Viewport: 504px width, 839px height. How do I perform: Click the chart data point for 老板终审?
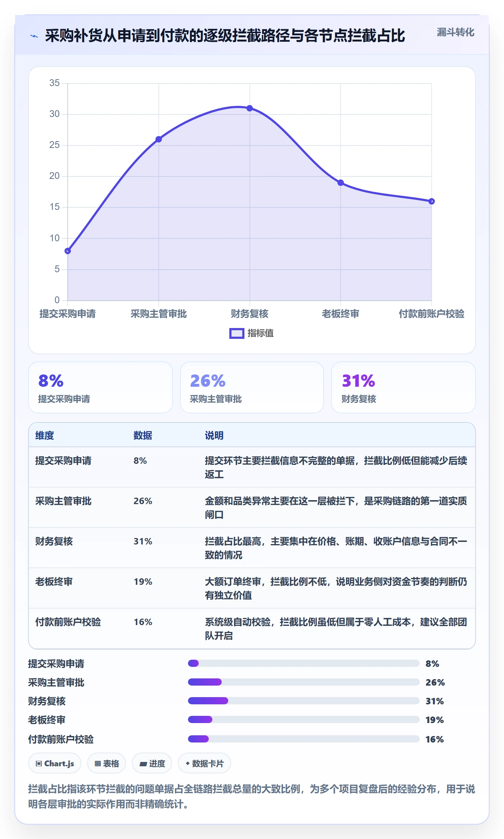[341, 183]
